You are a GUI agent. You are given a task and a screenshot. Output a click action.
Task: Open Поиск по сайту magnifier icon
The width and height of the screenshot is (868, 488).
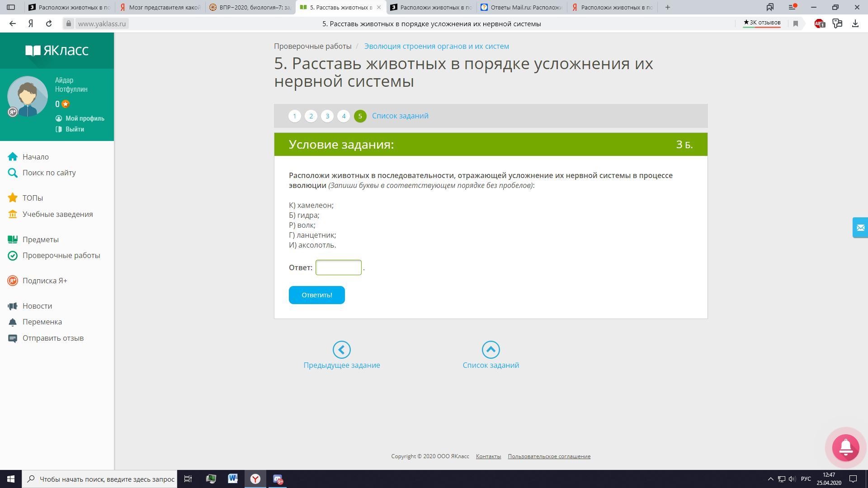click(13, 173)
